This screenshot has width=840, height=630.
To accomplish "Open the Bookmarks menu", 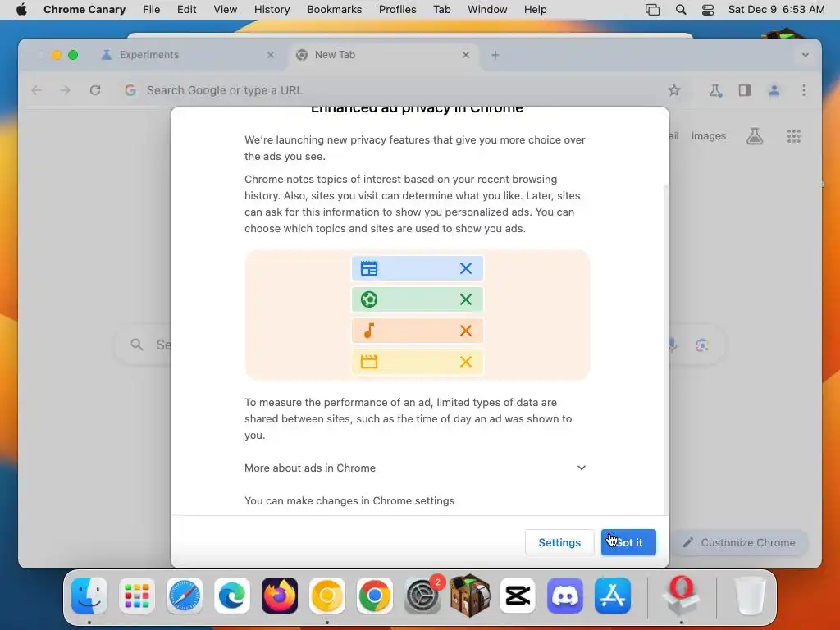I will (335, 10).
